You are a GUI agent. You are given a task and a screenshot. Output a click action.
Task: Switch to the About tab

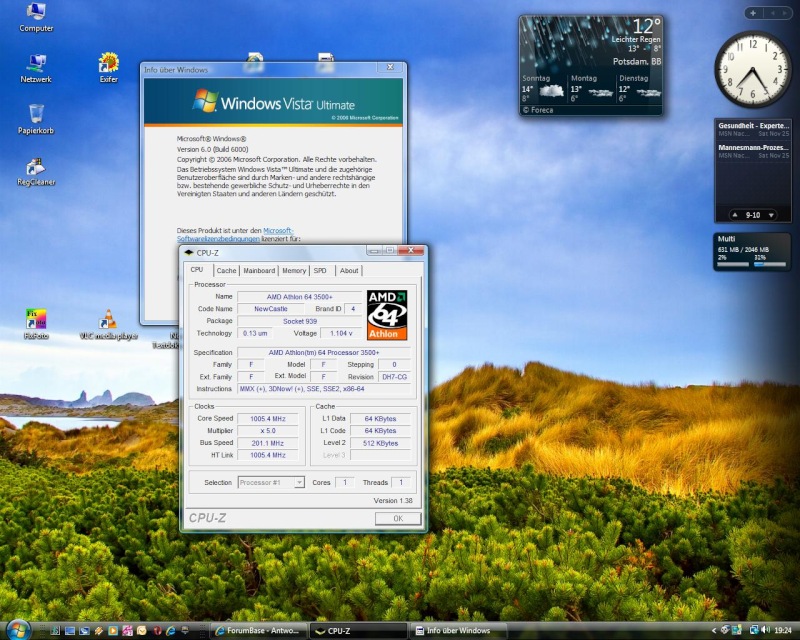click(349, 270)
